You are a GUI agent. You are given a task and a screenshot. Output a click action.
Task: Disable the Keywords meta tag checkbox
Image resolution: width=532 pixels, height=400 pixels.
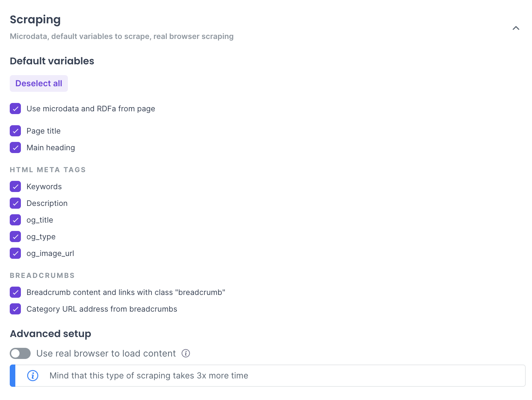pos(15,186)
